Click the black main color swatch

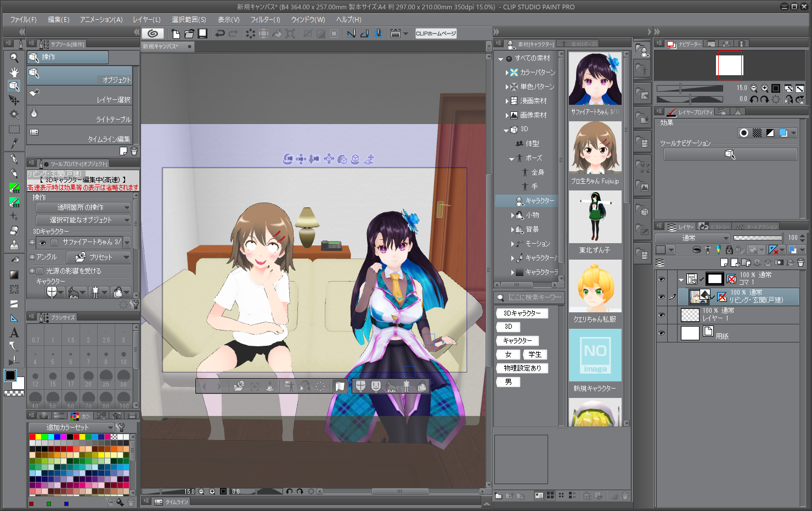[x=10, y=375]
